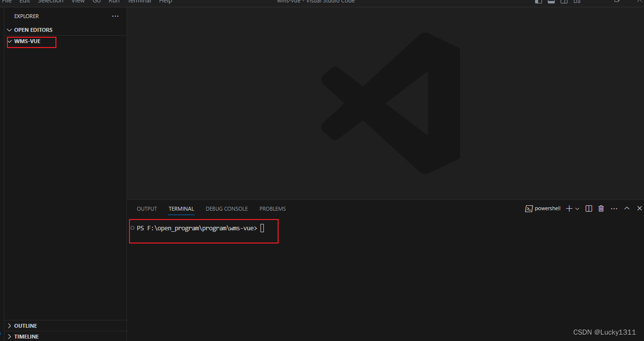Open Explorer views and more actions menu
The width and height of the screenshot is (644, 341).
[x=115, y=16]
